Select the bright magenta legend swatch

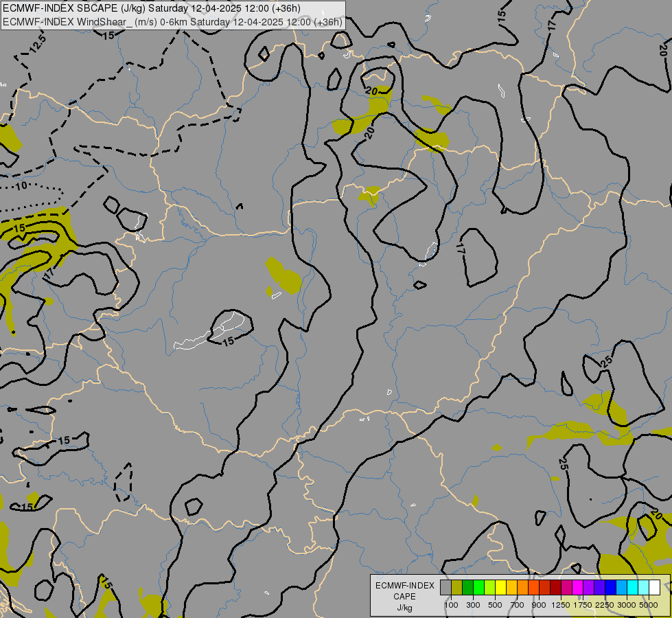pyautogui.click(x=578, y=587)
